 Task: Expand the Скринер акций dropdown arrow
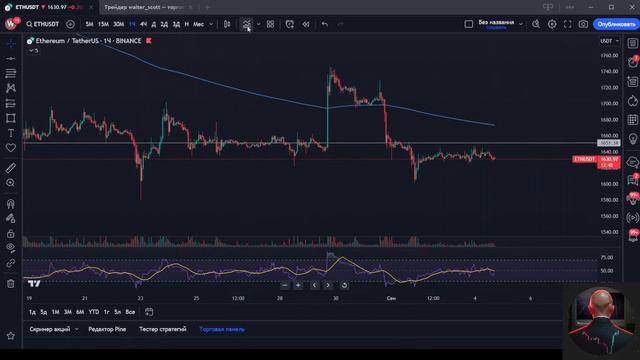point(76,329)
